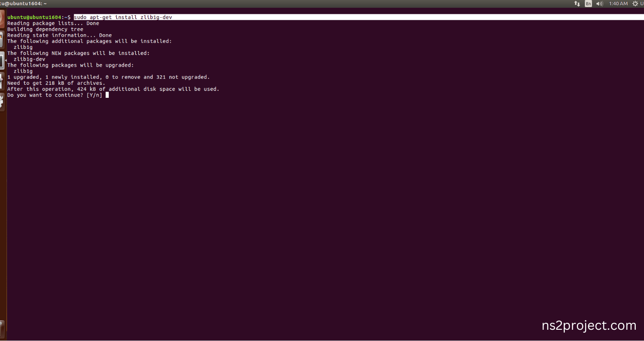Open the sound volume indicator
This screenshot has width=644, height=341.
(x=599, y=3)
